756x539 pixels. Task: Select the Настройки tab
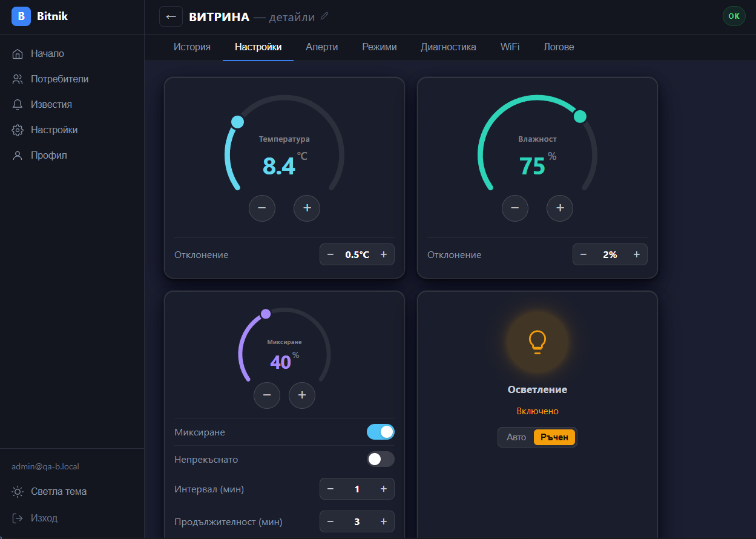258,47
